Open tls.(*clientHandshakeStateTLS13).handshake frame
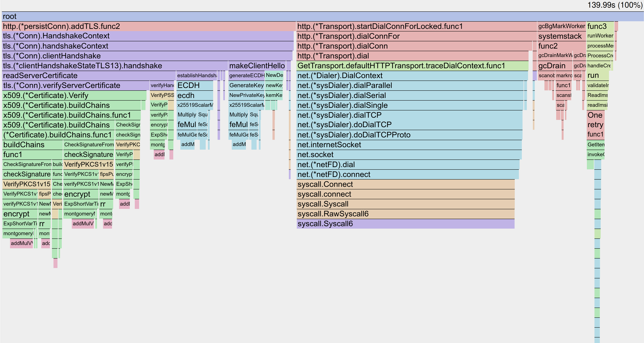Viewport: 644px width, 343px height. click(115, 66)
